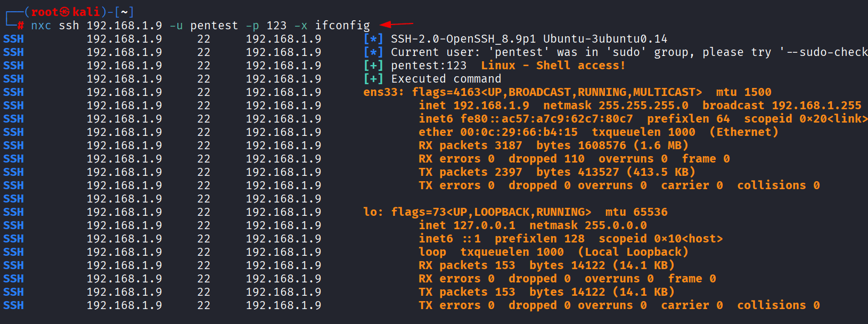Click 'TX packets 2397' text
868x324 pixels.
tap(470, 172)
